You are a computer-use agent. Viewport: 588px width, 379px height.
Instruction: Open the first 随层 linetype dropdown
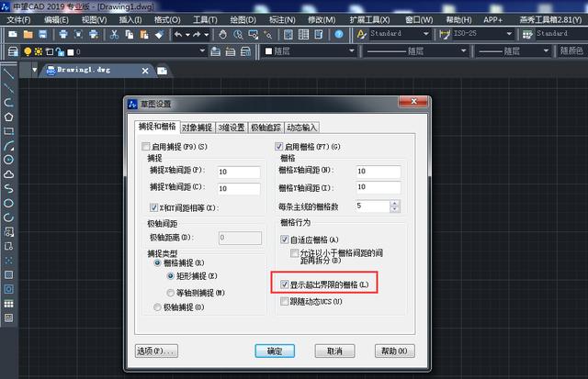463,50
